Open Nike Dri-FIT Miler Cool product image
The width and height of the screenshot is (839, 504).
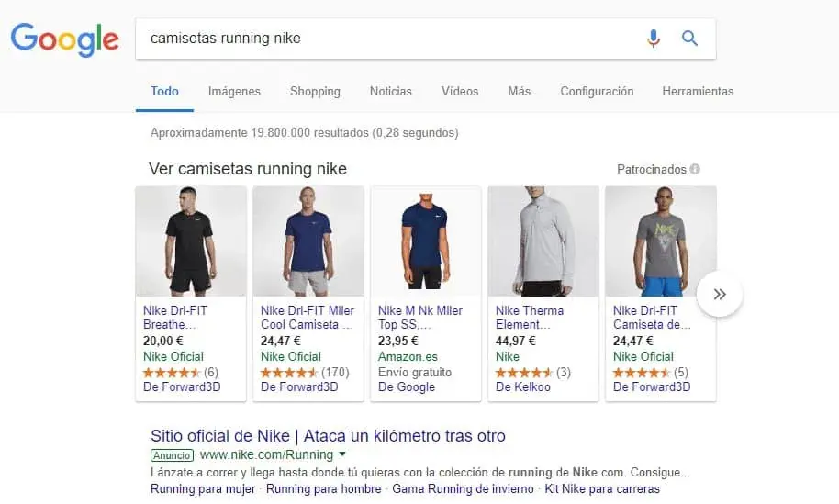point(308,241)
